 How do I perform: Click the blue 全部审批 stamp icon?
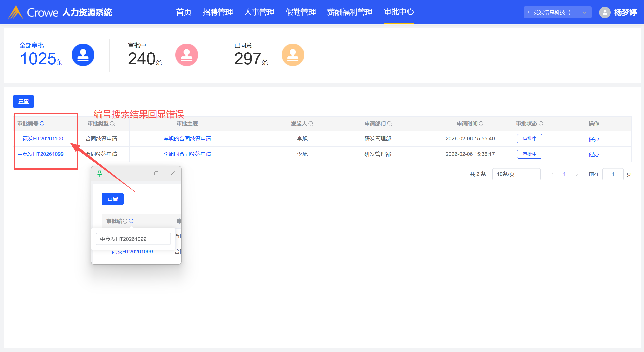pos(83,55)
